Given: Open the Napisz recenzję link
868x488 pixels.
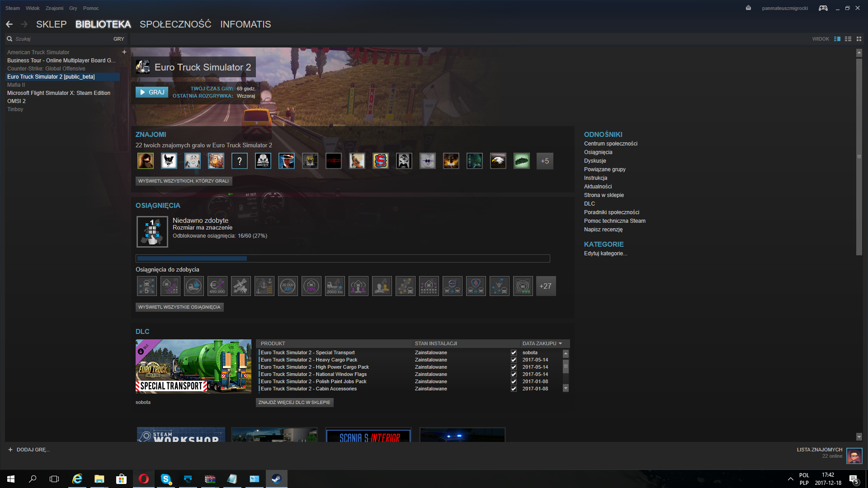Looking at the screenshot, I should click(x=603, y=230).
